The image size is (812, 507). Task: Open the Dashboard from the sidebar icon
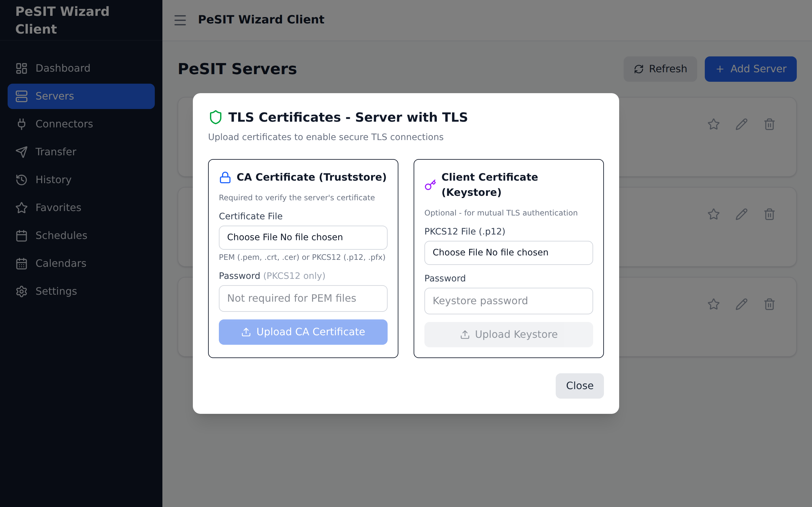[22, 68]
